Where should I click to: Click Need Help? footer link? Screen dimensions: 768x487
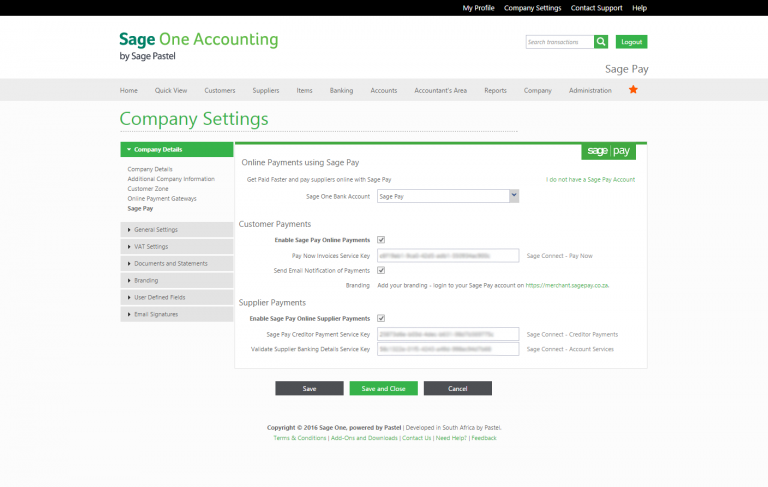pyautogui.click(x=451, y=438)
